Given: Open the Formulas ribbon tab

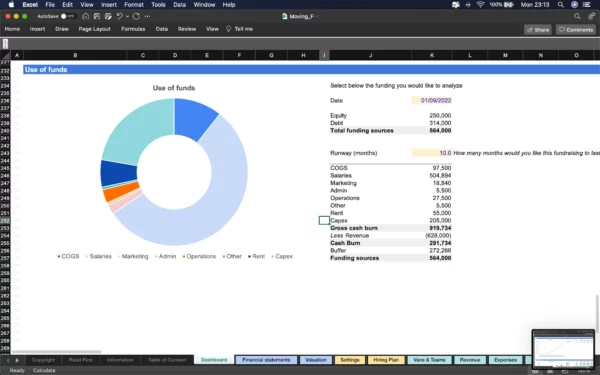Looking at the screenshot, I should (133, 29).
